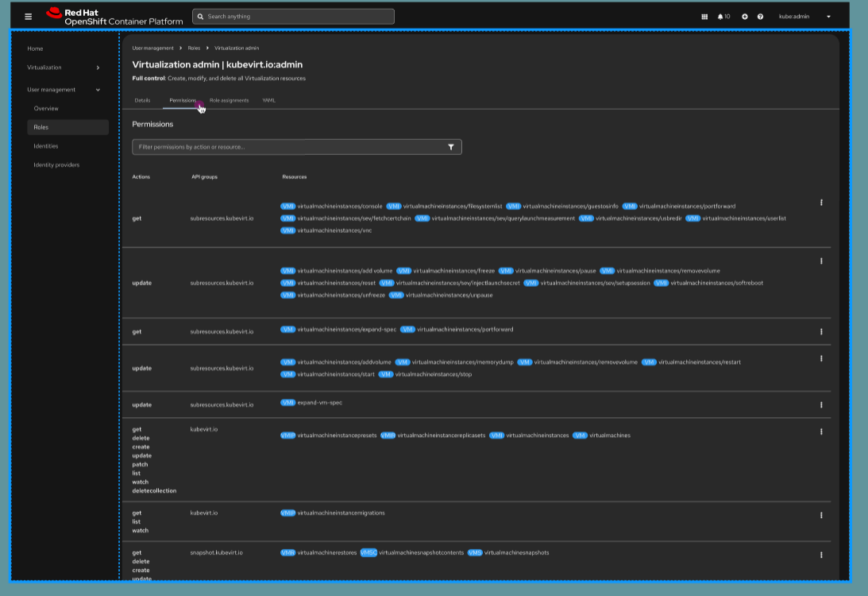Viewport: 868px width, 596px height.
Task: Click virtualmachineinstances/softreboot resource
Action: point(716,283)
